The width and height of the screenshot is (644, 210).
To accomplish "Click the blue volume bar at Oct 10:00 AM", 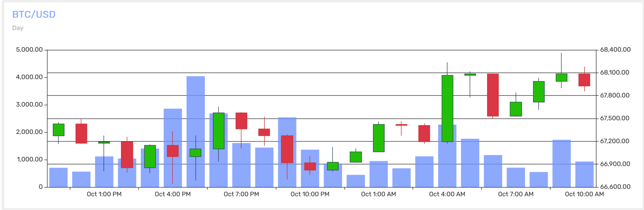I will (584, 175).
